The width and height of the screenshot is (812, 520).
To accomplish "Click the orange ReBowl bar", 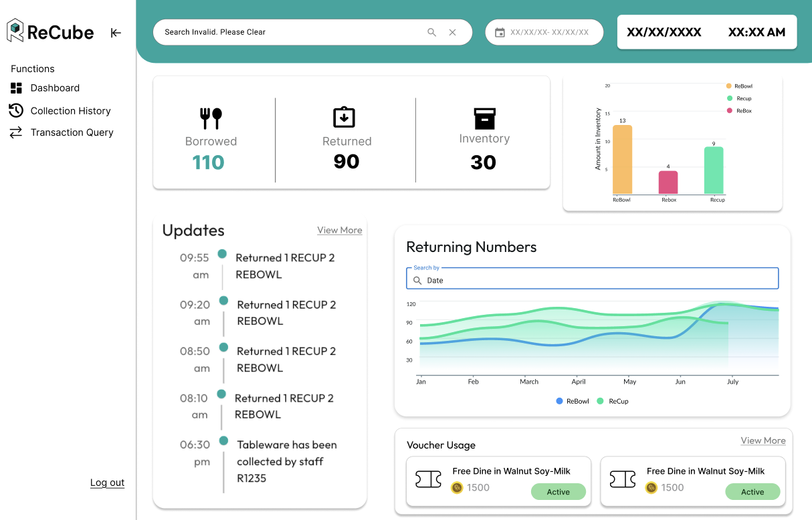I will 622,160.
